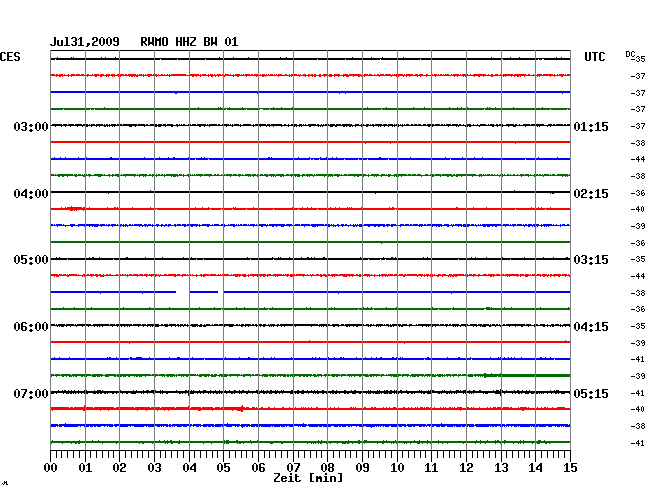The height and width of the screenshot is (494, 650).
Task: Click the Zeit [min] axis title
Action: [308, 478]
